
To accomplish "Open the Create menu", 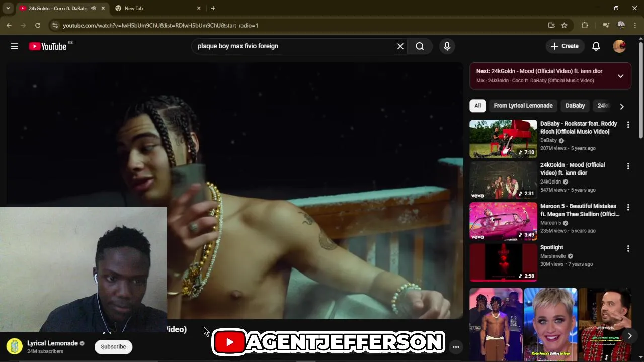I will (565, 46).
